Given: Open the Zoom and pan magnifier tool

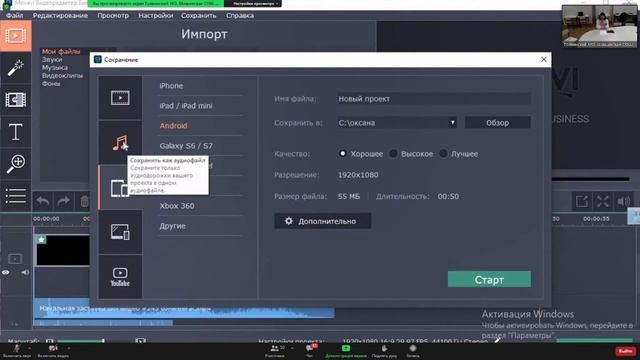Looking at the screenshot, I should point(16,164).
